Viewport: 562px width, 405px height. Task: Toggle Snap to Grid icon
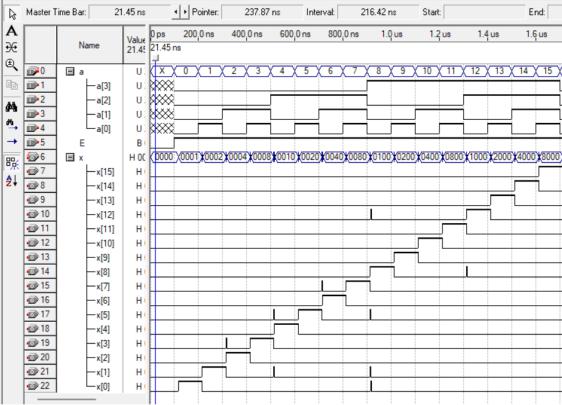click(12, 163)
